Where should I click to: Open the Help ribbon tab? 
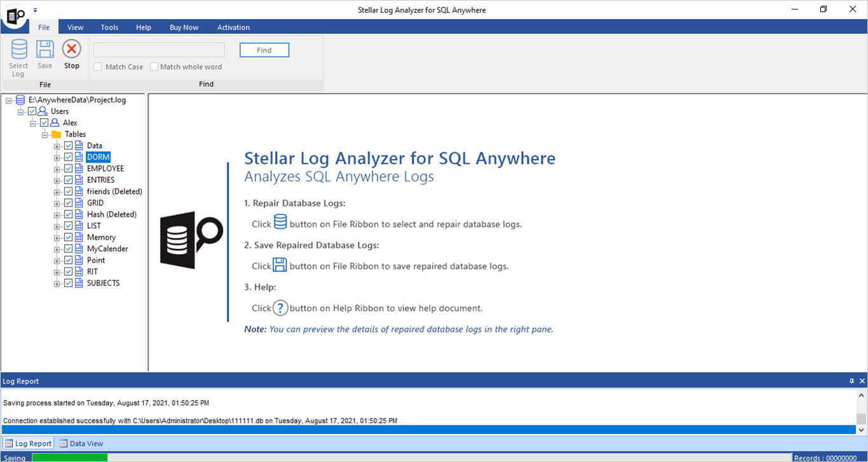(144, 27)
